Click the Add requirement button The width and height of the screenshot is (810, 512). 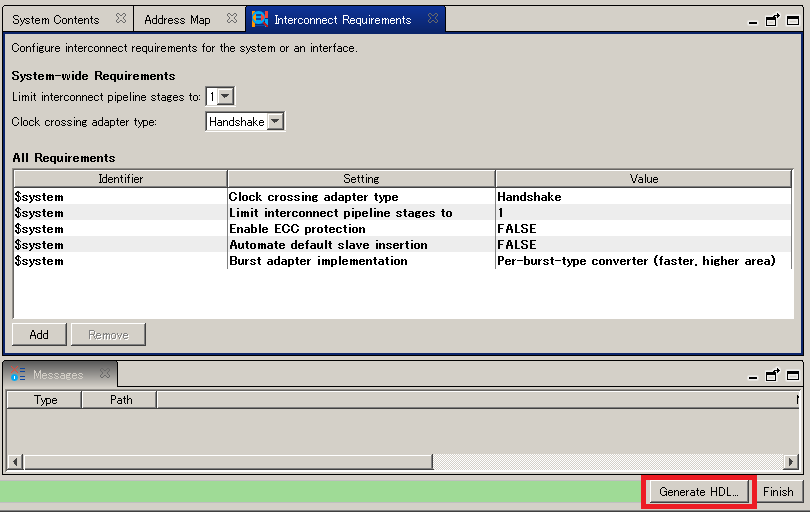[x=39, y=334]
